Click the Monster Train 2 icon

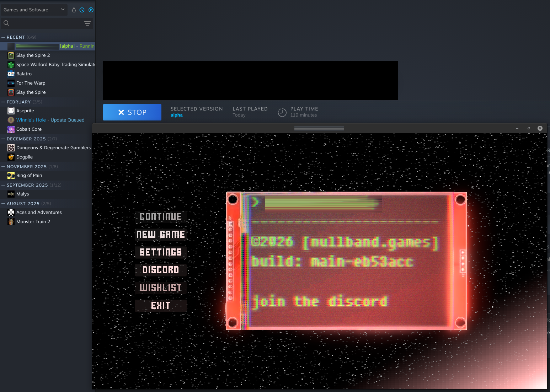coord(11,221)
